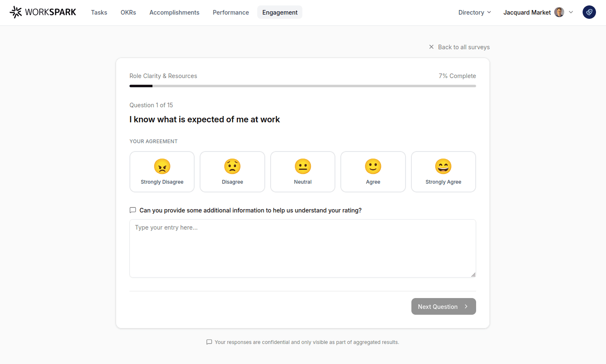Image resolution: width=606 pixels, height=364 pixels.
Task: Click the arrow icon inside Next Question button
Action: pos(466,306)
